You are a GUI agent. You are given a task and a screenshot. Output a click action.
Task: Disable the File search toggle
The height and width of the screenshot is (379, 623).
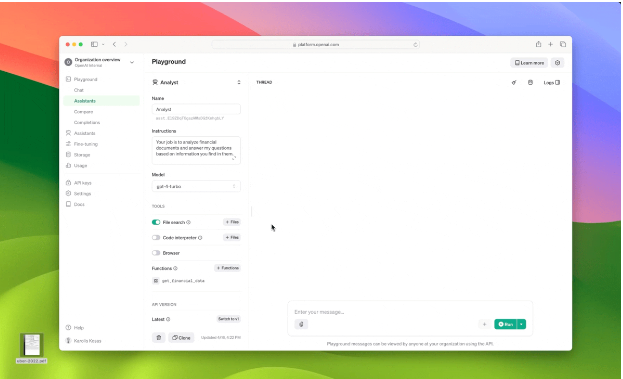[156, 222]
